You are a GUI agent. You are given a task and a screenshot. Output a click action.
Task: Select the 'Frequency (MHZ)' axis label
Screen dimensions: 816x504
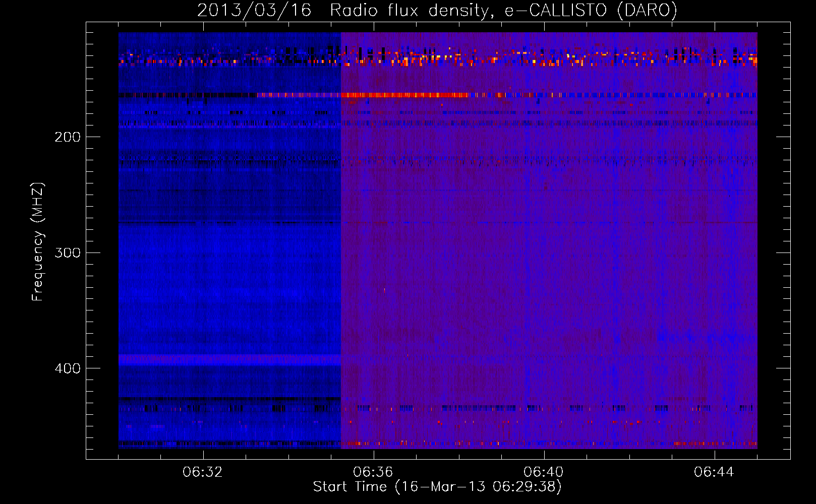coord(38,241)
